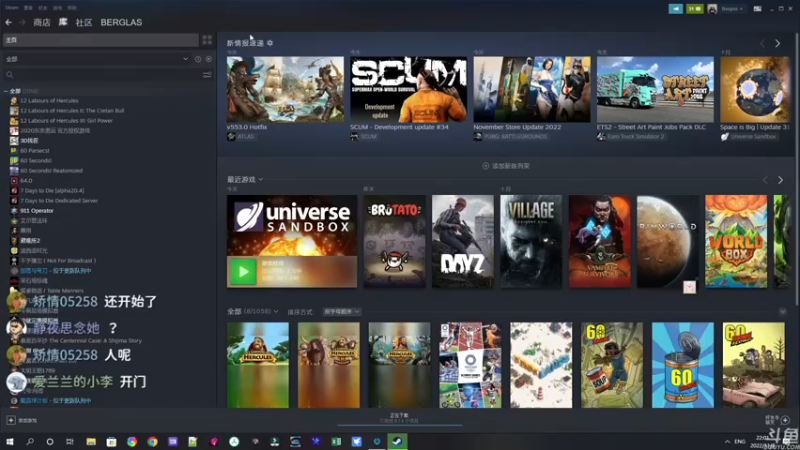Switch library to grid collections view
This screenshot has height=450, width=800.
point(207,40)
